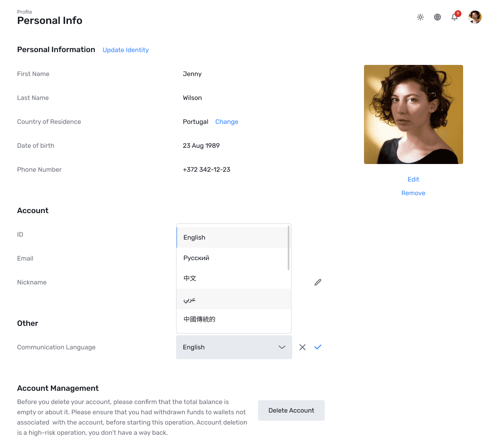Click the theme brightness sun icon
This screenshot has width=499, height=448.
coord(420,17)
